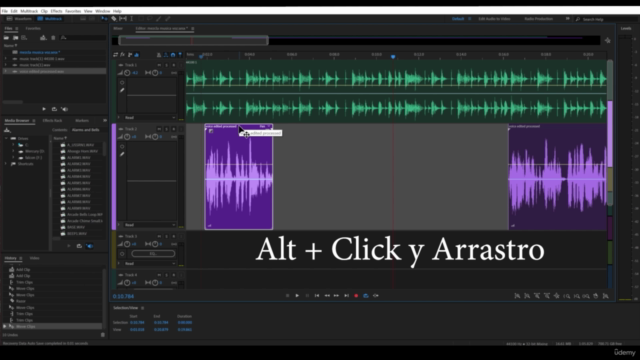Open Track 1 automation Read dropdown
This screenshot has height=360, width=640.
pyautogui.click(x=150, y=118)
